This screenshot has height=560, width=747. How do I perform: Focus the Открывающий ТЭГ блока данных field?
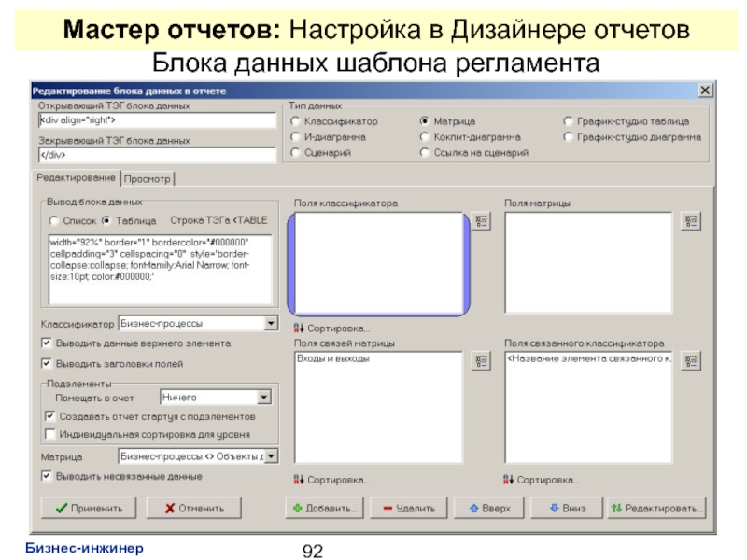[157, 120]
